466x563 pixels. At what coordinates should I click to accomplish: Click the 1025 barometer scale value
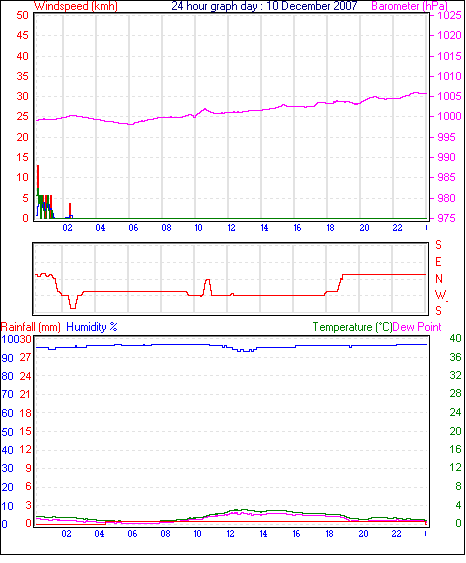click(x=449, y=15)
